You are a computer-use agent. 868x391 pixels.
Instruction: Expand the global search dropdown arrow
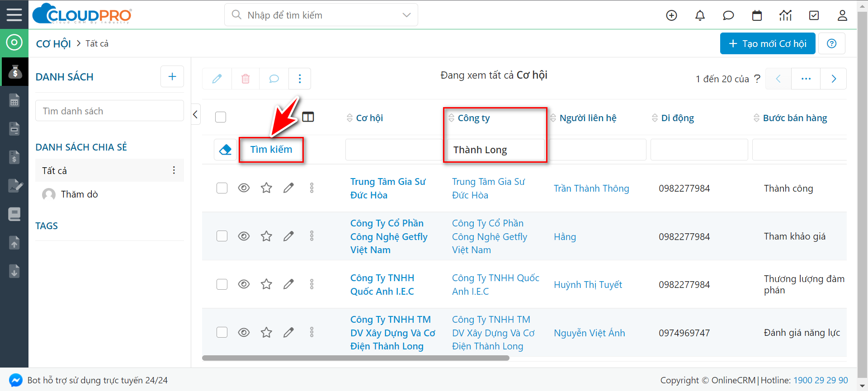[406, 15]
